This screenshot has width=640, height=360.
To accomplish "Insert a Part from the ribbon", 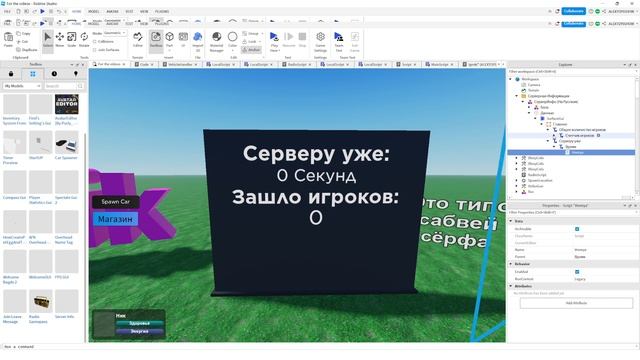I will point(169,40).
